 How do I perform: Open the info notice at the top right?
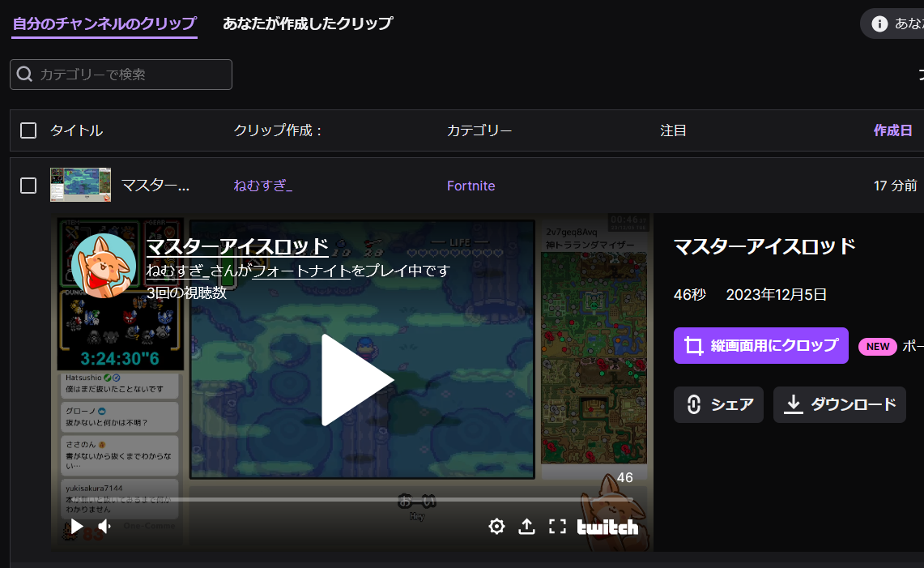pos(879,23)
